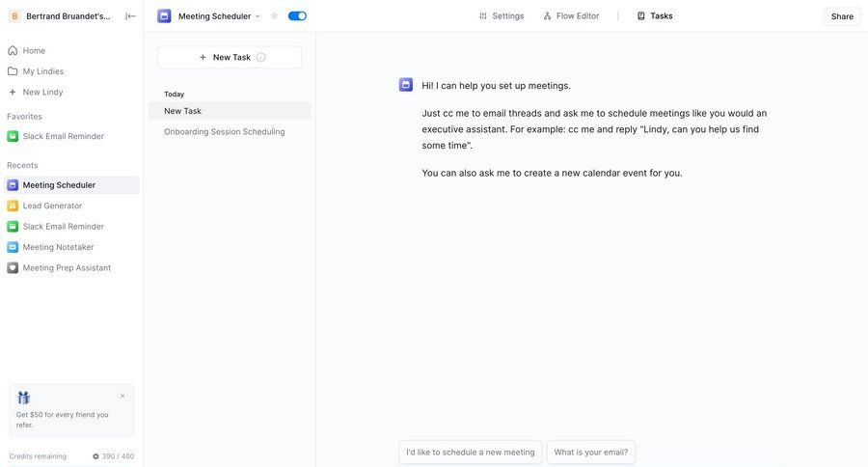Open the referral offer text

[62, 420]
